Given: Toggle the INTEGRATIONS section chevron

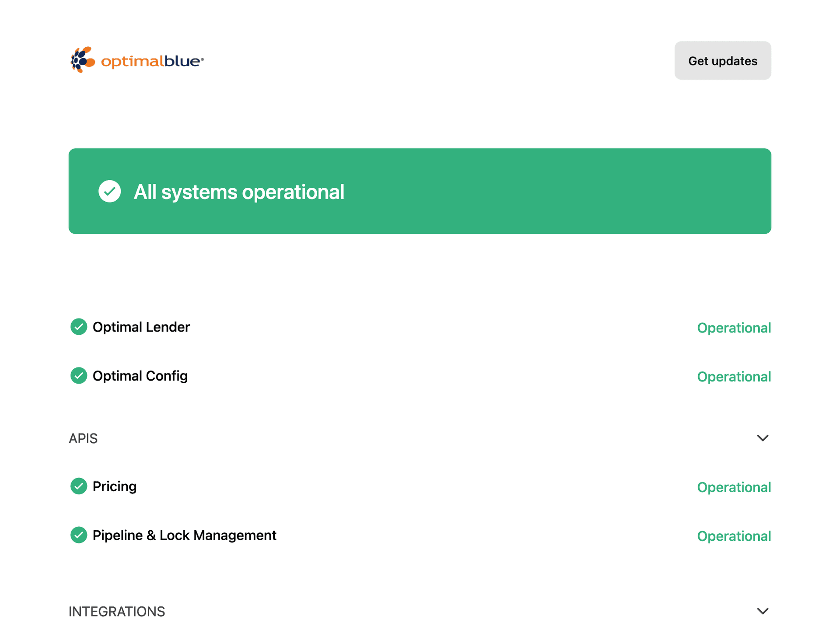Looking at the screenshot, I should (x=763, y=611).
